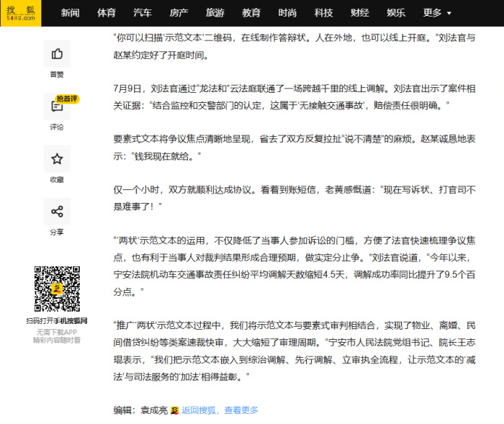Navigate to the 旅游 section
504x424 pixels.
pos(215,13)
